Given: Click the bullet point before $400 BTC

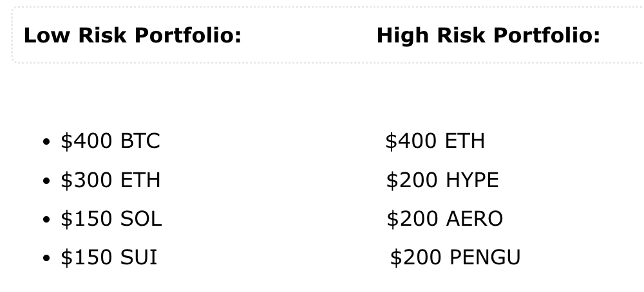Looking at the screenshot, I should pyautogui.click(x=46, y=142).
